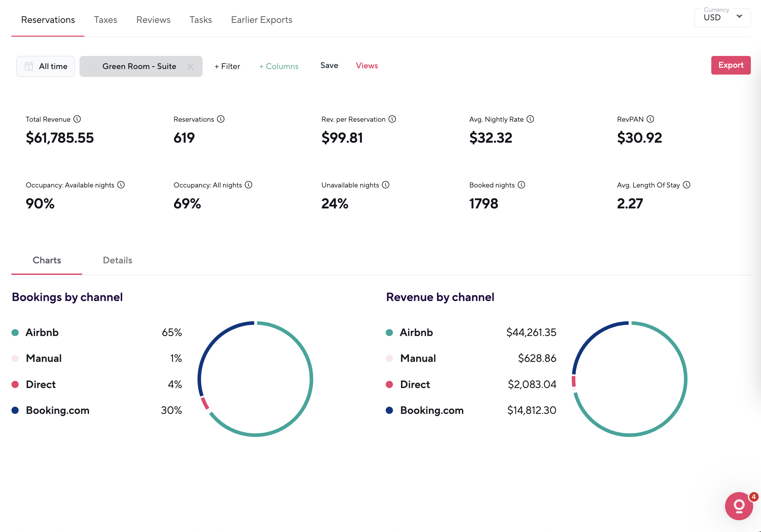
Task: Switch to the Earlier Exports tab
Action: (261, 20)
